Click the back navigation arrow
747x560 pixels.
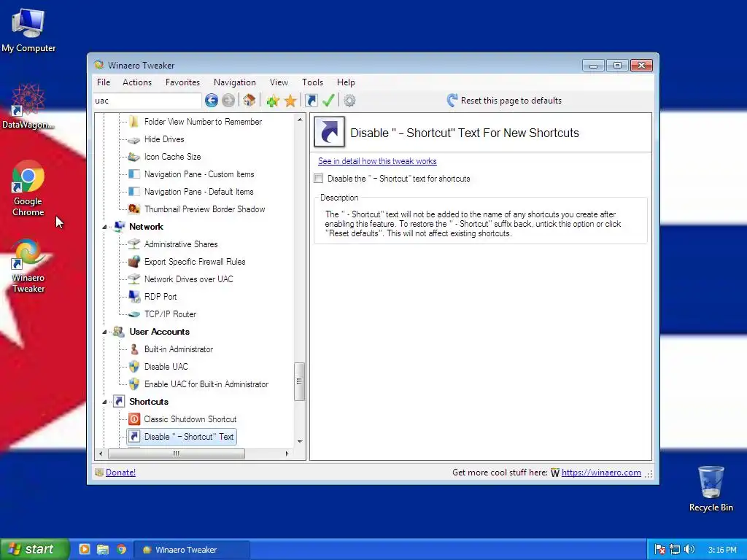click(x=211, y=101)
